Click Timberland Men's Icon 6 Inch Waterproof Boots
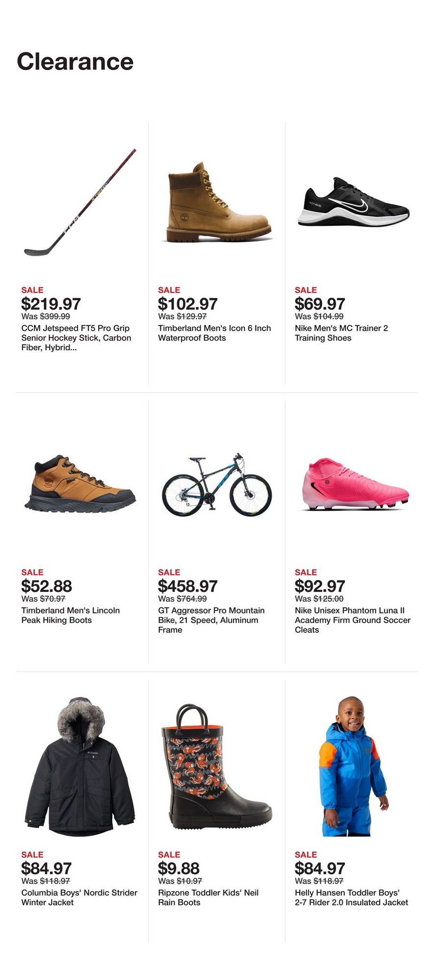Viewport: 434px width, 980px height. coord(214,333)
